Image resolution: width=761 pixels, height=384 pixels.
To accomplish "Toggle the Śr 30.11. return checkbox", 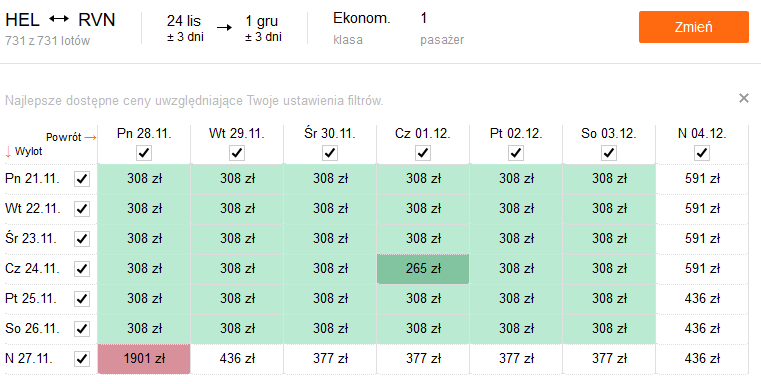I will click(330, 153).
